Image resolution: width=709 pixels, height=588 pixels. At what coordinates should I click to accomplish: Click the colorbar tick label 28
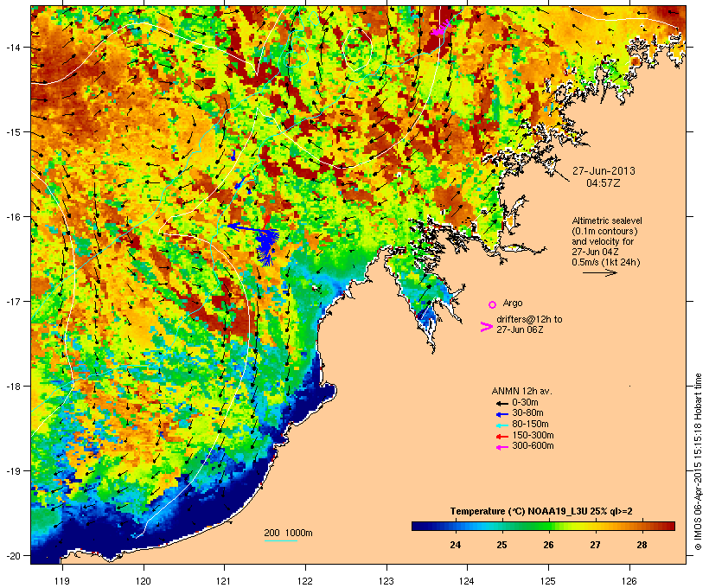pyautogui.click(x=642, y=545)
